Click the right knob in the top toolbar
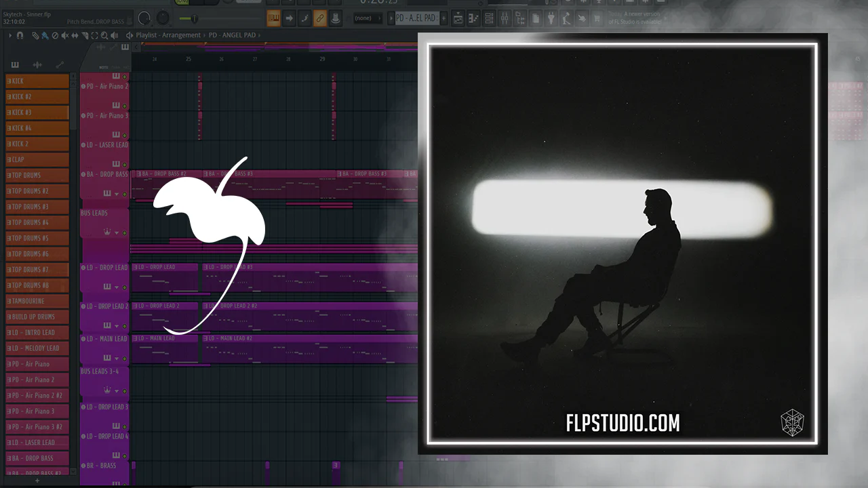 click(x=163, y=18)
